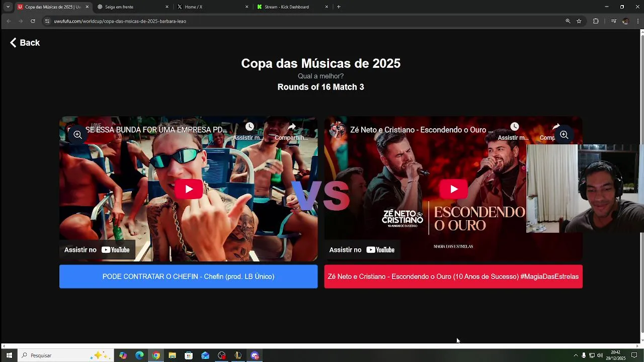
Task: Click the uwufufu.com address bar
Action: [302, 21]
